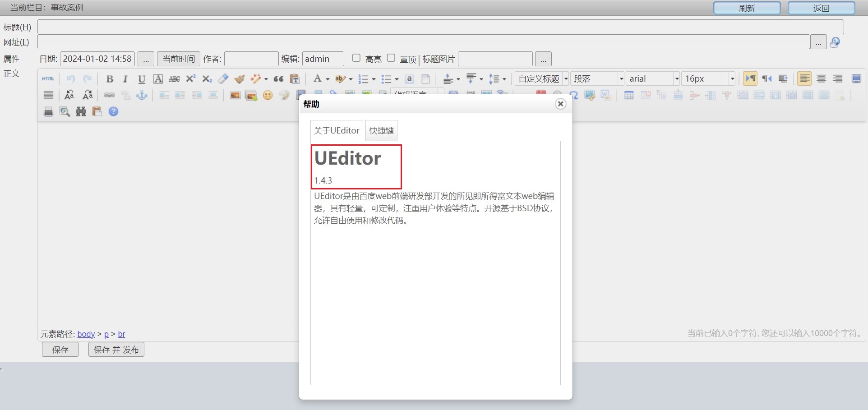Click the align right icon
Viewport: 868px width, 410px height.
(838, 79)
